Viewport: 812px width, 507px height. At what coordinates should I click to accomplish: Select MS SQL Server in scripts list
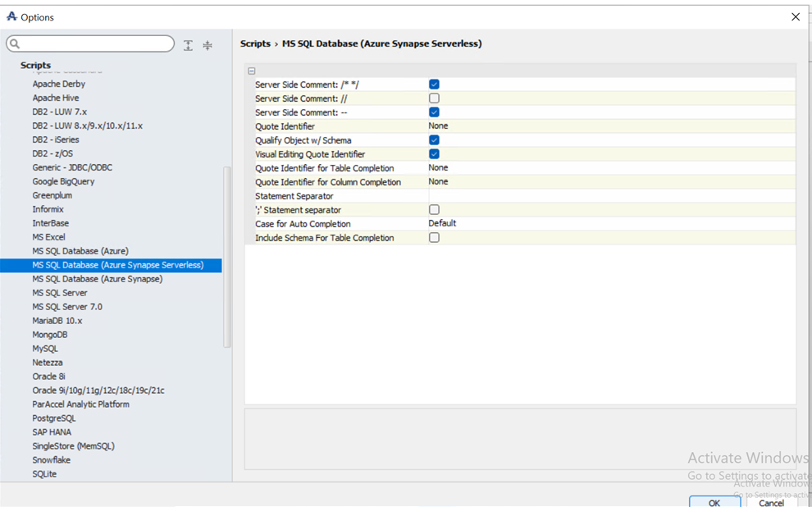[x=60, y=293]
